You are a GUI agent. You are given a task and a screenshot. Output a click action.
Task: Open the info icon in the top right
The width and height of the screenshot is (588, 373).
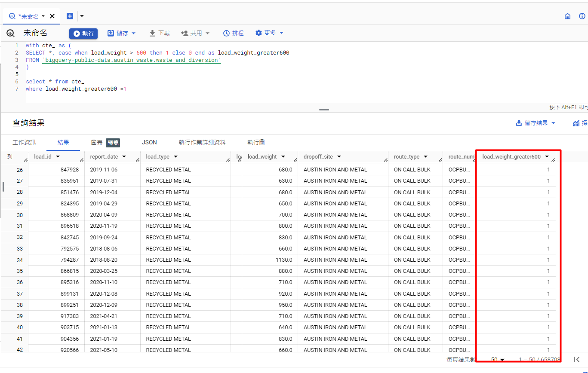(582, 16)
